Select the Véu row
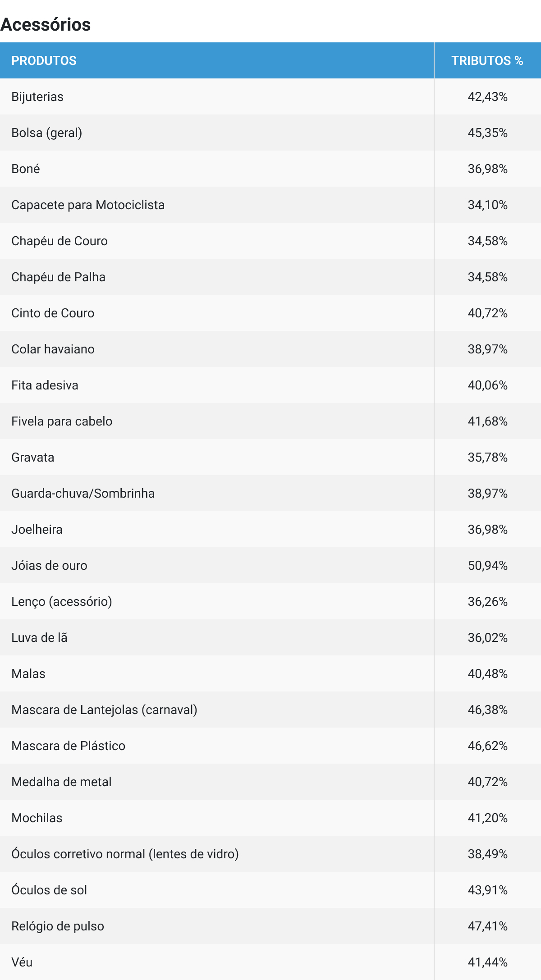 click(22, 962)
